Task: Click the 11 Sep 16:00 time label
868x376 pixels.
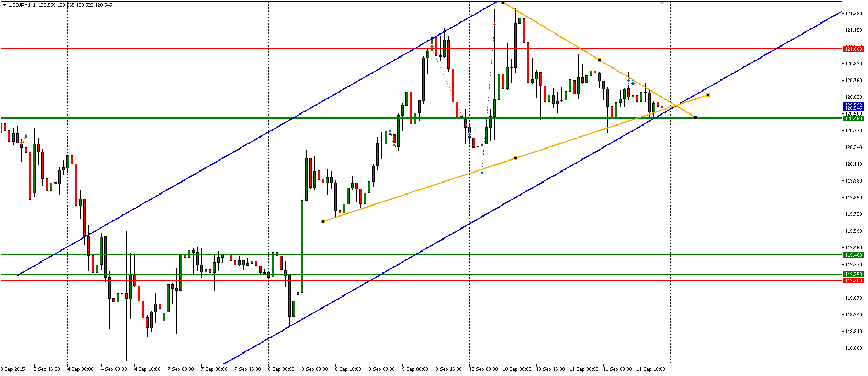Action: click(651, 369)
